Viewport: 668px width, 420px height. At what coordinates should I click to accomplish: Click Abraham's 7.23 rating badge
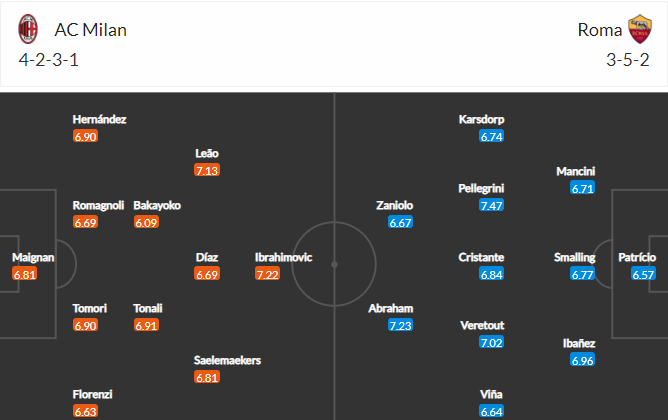(x=400, y=325)
